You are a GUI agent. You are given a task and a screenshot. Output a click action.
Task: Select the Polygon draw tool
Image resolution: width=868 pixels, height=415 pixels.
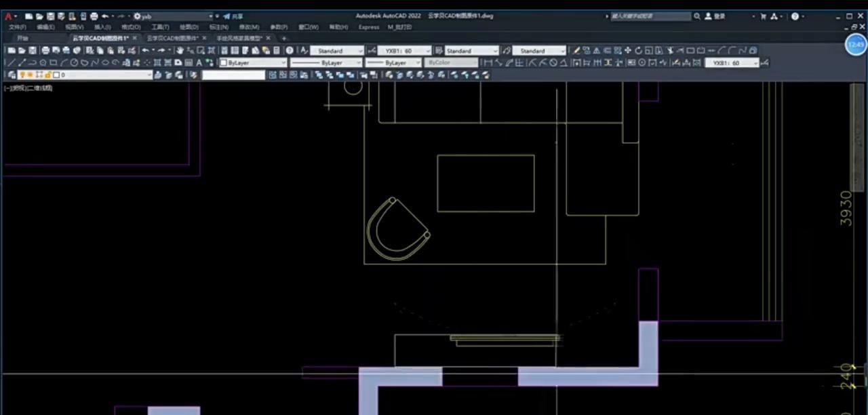coord(43,63)
